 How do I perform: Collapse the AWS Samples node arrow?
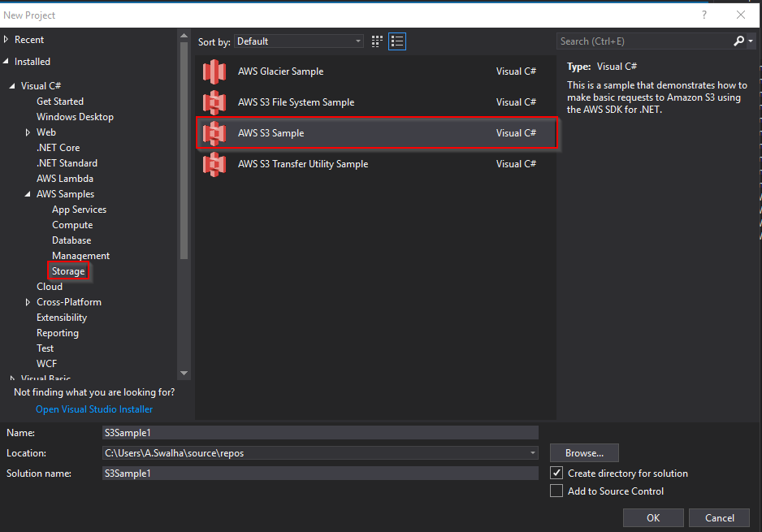(x=28, y=194)
